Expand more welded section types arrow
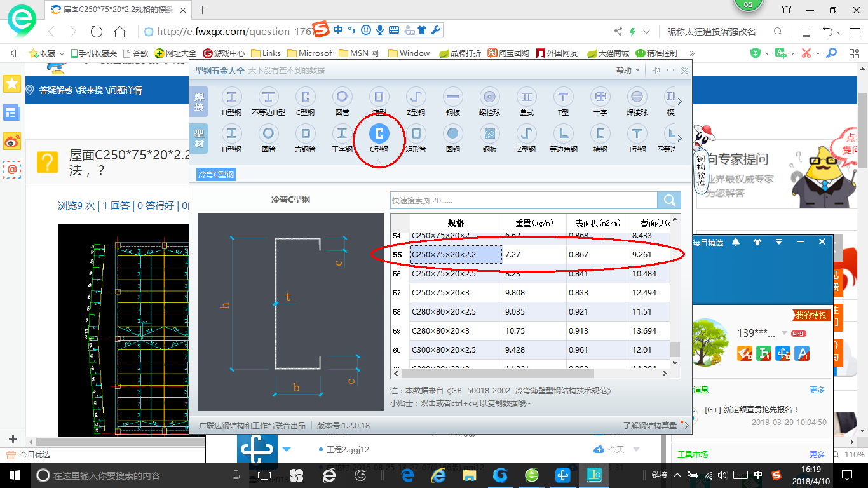868x488 pixels. [x=679, y=101]
